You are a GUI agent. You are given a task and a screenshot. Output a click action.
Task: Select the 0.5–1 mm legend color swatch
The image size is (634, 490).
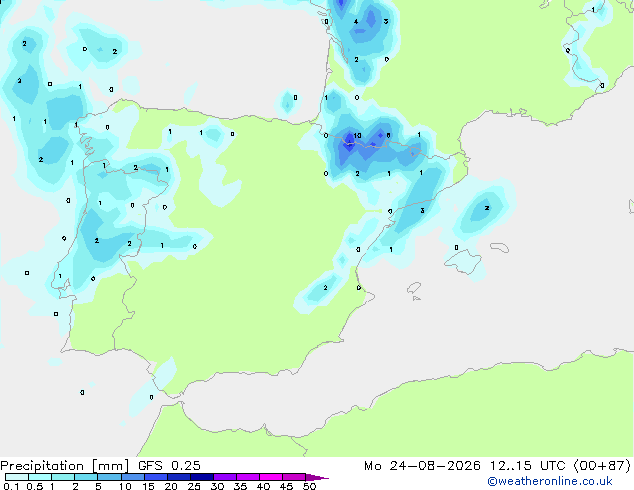40,477
